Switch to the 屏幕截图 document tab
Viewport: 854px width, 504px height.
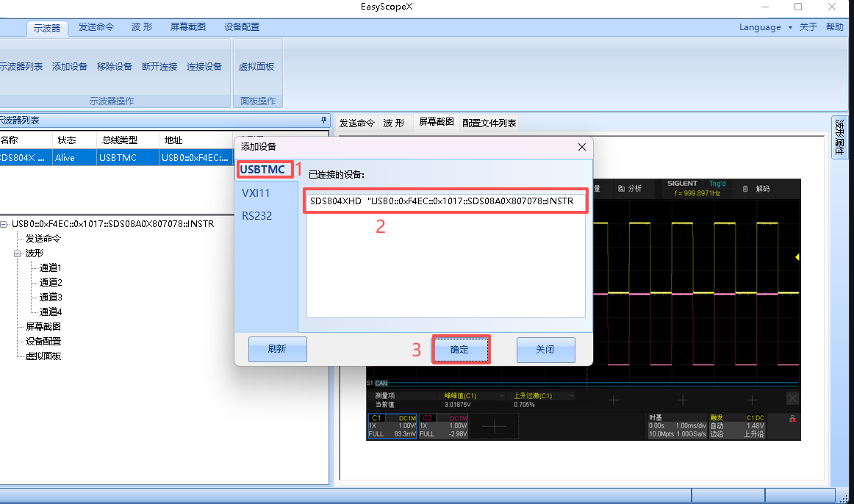(437, 122)
